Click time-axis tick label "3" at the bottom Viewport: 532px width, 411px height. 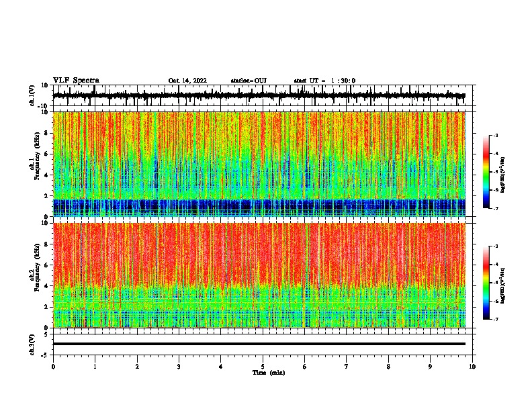pos(179,367)
